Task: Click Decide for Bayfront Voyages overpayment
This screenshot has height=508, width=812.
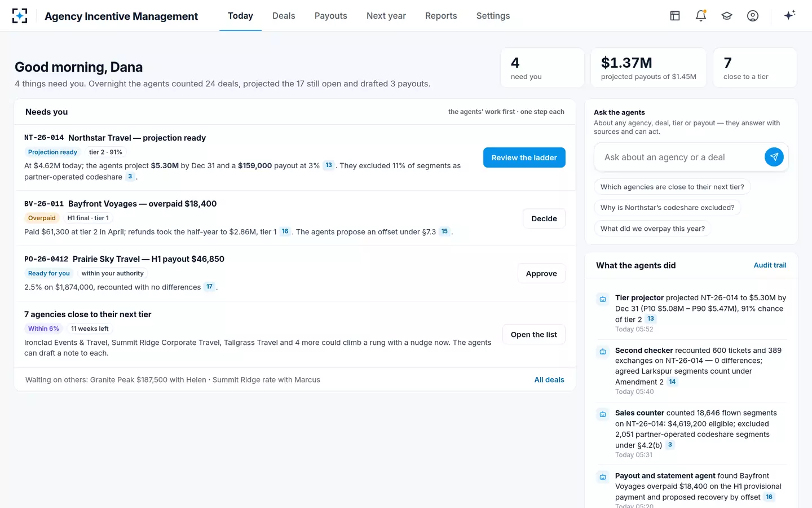Action: click(x=544, y=218)
